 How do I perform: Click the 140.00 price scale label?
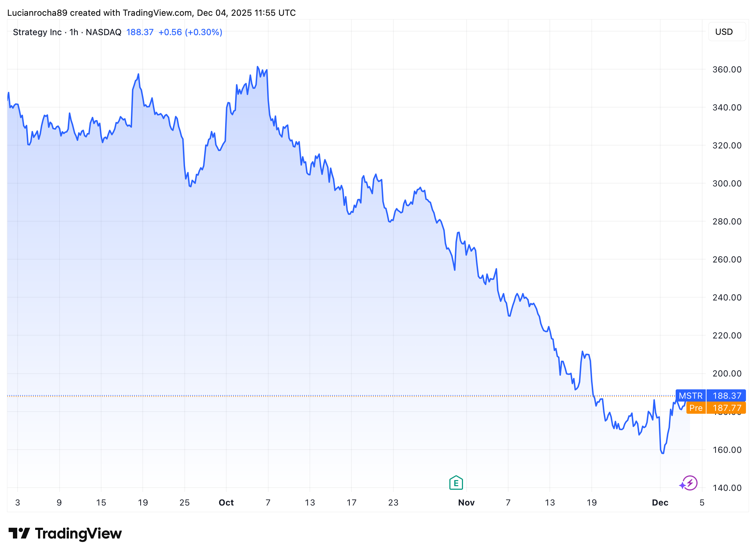(x=727, y=488)
